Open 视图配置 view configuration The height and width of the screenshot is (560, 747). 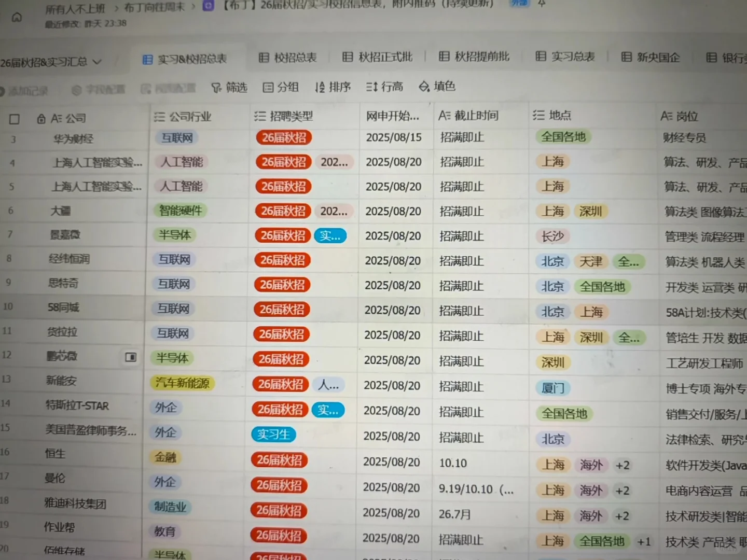168,89
